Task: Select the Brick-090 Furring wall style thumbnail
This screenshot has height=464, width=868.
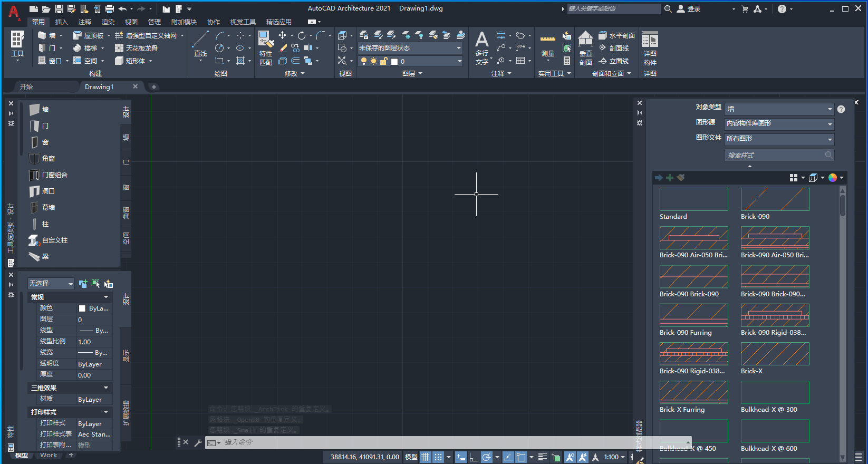Action: tap(693, 315)
